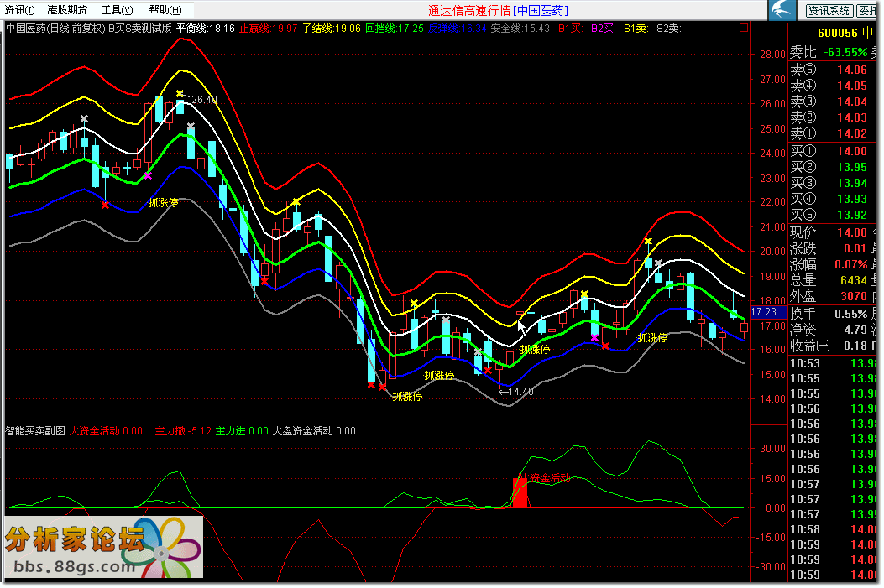Click the 大资金活动:0.00 label
The width and height of the screenshot is (884, 588).
(x=106, y=431)
